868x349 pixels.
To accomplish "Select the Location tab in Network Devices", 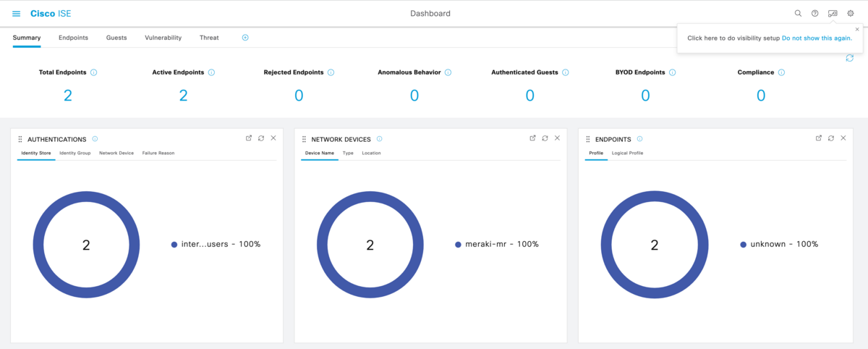I will [x=371, y=154].
